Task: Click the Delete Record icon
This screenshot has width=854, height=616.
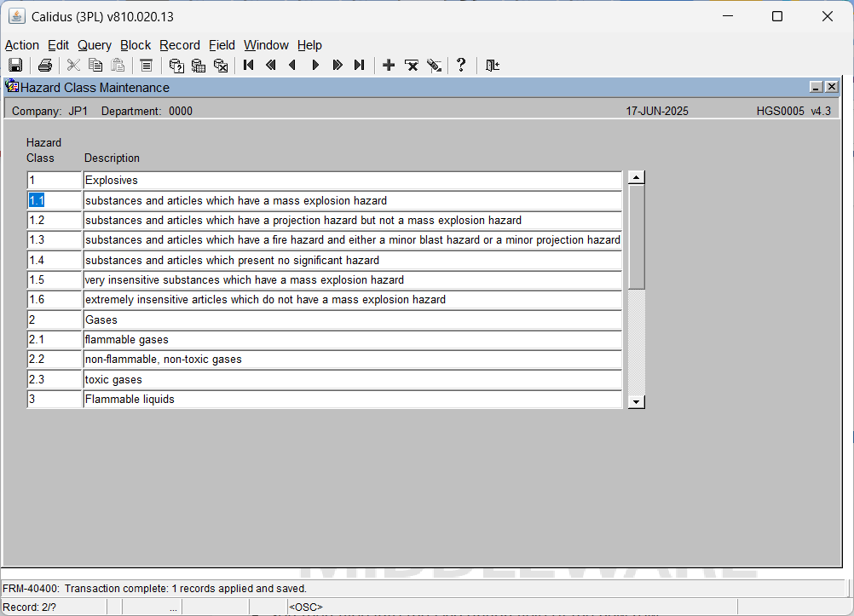Action: (x=411, y=66)
